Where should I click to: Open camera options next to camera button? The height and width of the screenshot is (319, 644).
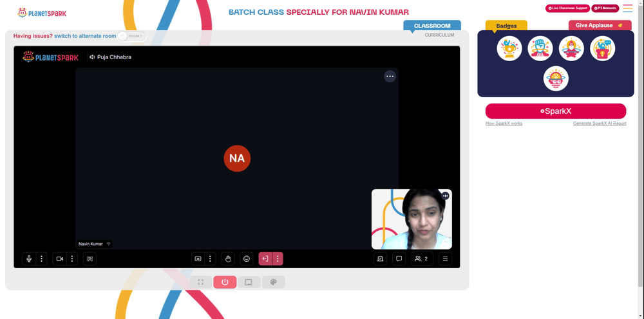[x=72, y=259]
